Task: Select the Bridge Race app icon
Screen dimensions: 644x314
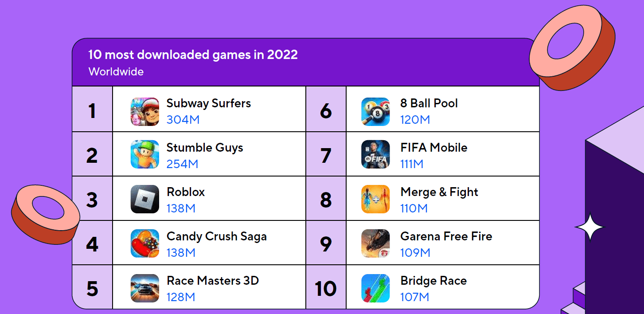Action: [375, 288]
